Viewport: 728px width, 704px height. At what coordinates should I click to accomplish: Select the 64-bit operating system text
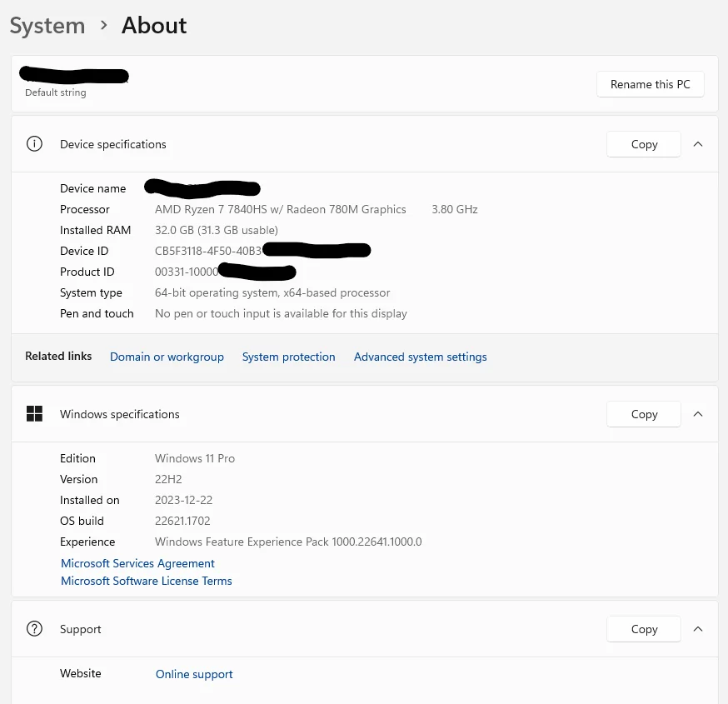[272, 293]
